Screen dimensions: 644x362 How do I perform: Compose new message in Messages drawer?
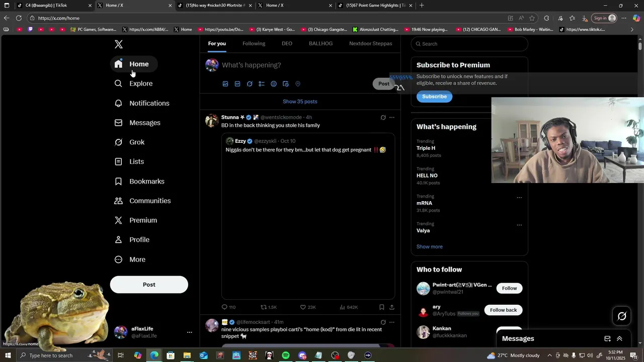coord(607,339)
